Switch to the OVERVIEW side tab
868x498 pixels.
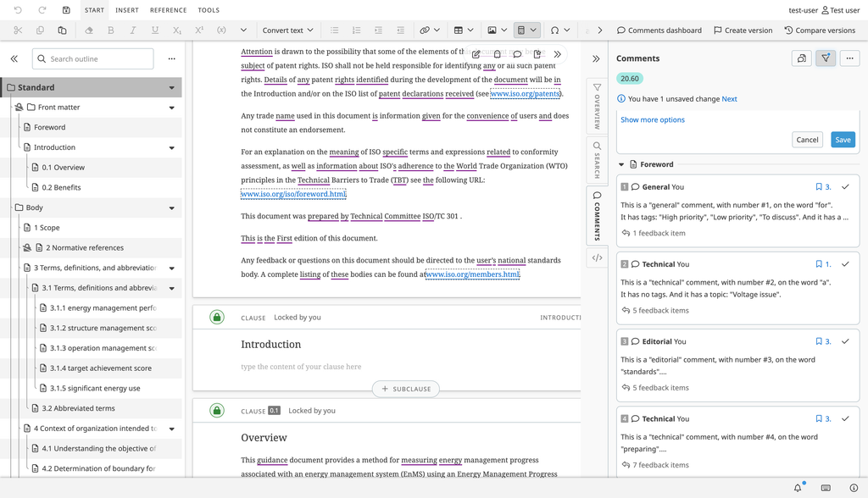(597, 106)
